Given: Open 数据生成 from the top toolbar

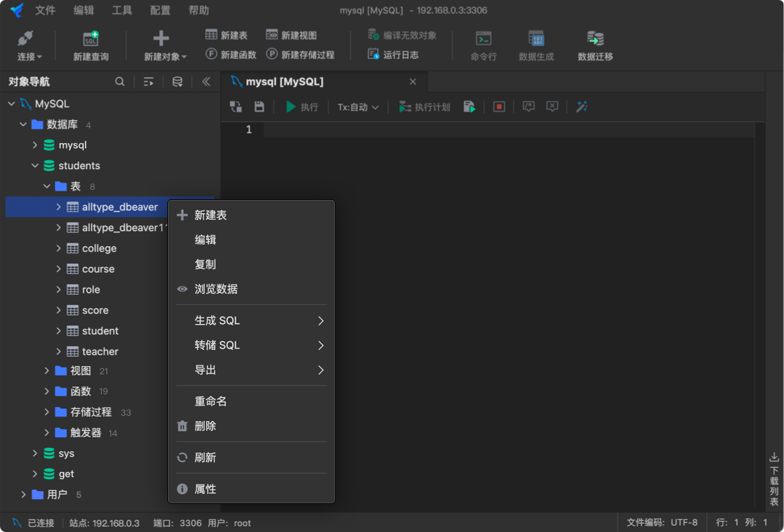Looking at the screenshot, I should [x=537, y=45].
